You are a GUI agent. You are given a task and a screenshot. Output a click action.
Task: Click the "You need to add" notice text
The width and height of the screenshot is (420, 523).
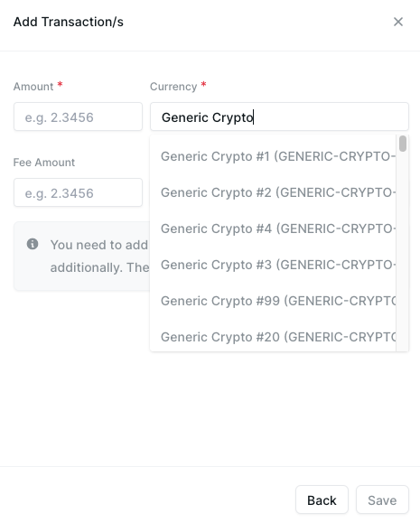(x=99, y=245)
